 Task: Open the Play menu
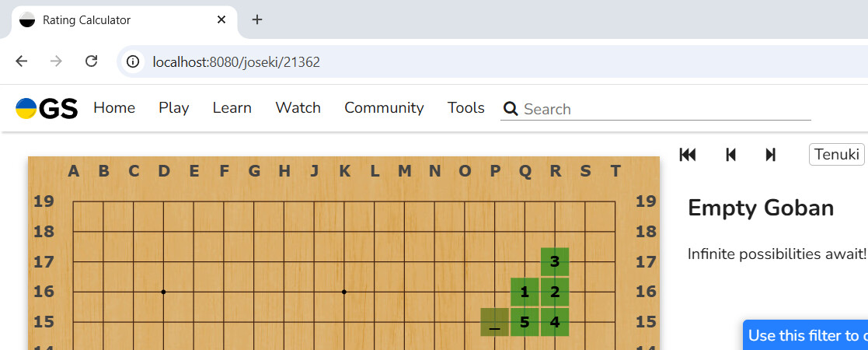[174, 108]
